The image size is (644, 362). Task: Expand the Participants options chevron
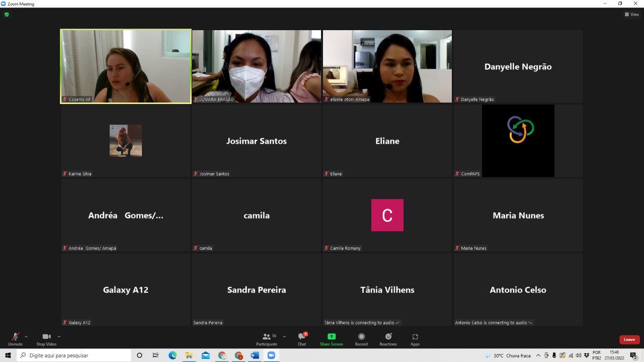(x=284, y=336)
